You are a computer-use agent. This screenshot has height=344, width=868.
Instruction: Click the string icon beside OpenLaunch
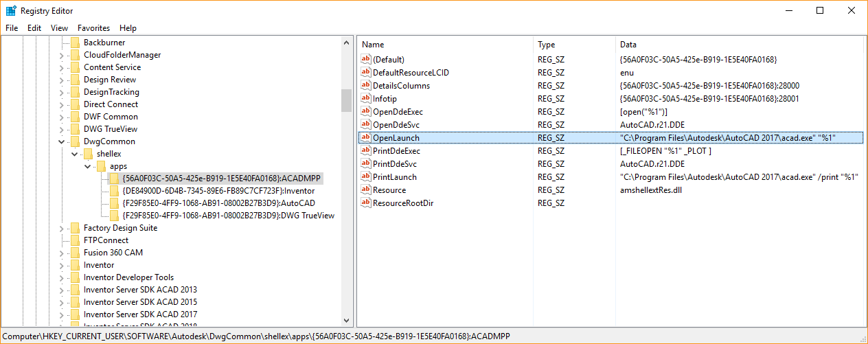coord(365,138)
